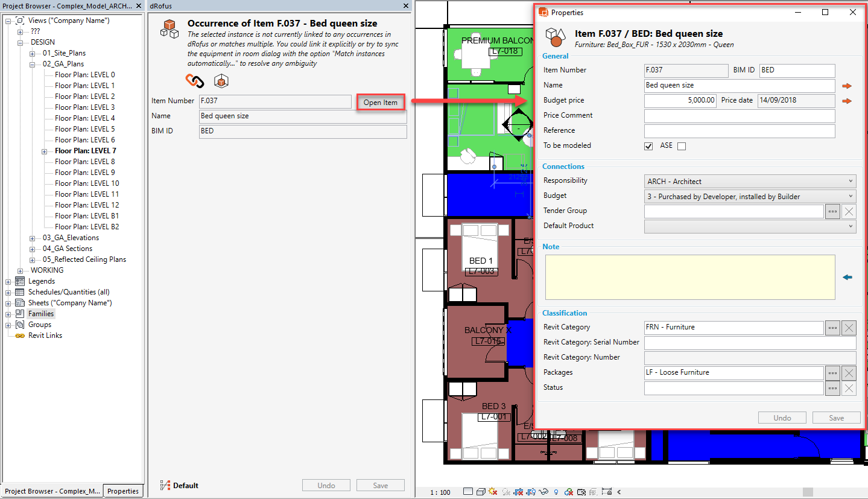This screenshot has width=868, height=499.
Task: Uncheck the To be modeled checkbox
Action: (x=648, y=146)
